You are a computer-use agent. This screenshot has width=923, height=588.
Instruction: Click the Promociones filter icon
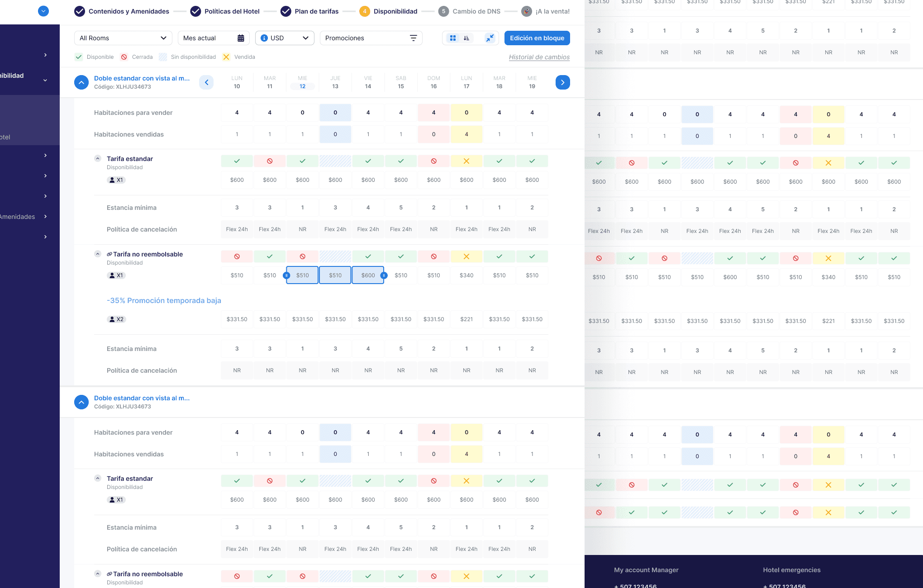click(x=413, y=38)
